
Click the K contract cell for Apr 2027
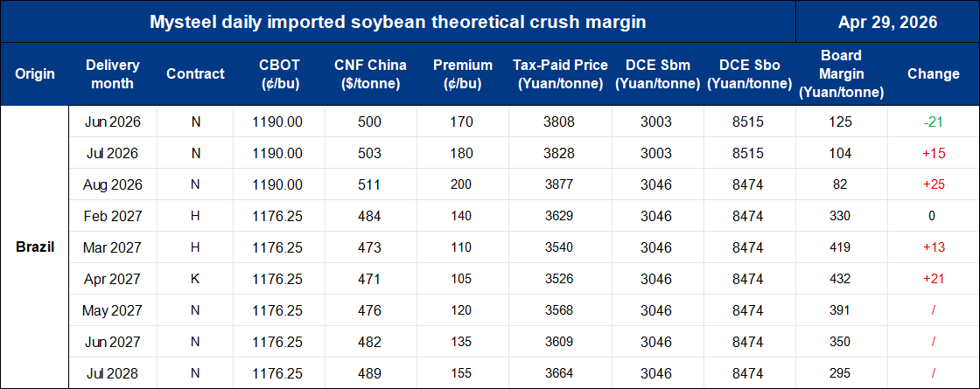pos(195,279)
